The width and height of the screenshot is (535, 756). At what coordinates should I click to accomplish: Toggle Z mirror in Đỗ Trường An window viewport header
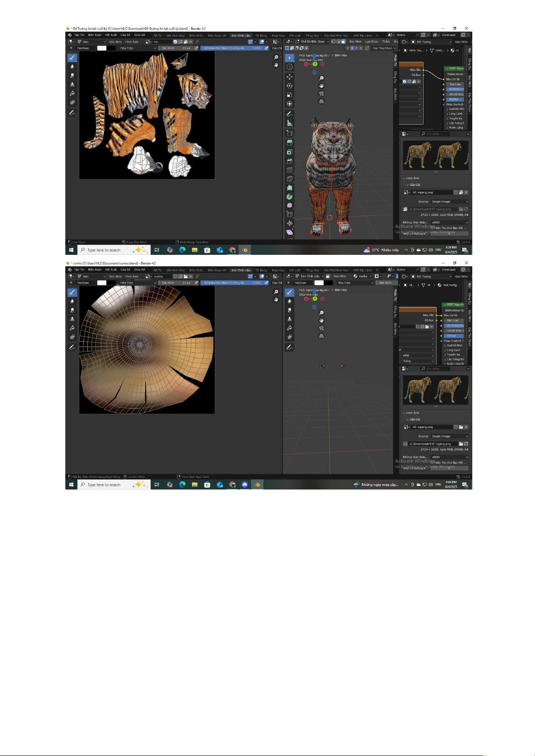click(361, 48)
